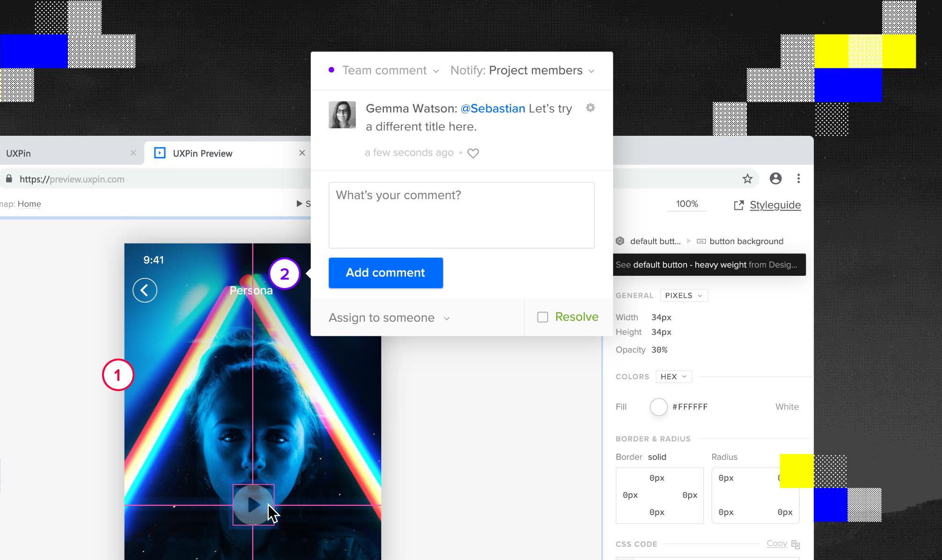Click the White color name label

787,407
